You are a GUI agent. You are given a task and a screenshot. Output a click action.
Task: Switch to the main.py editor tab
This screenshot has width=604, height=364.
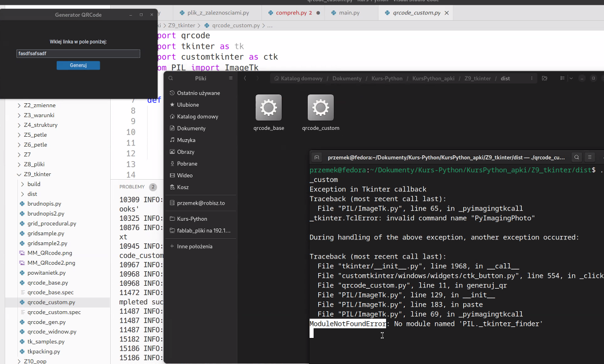tap(349, 13)
